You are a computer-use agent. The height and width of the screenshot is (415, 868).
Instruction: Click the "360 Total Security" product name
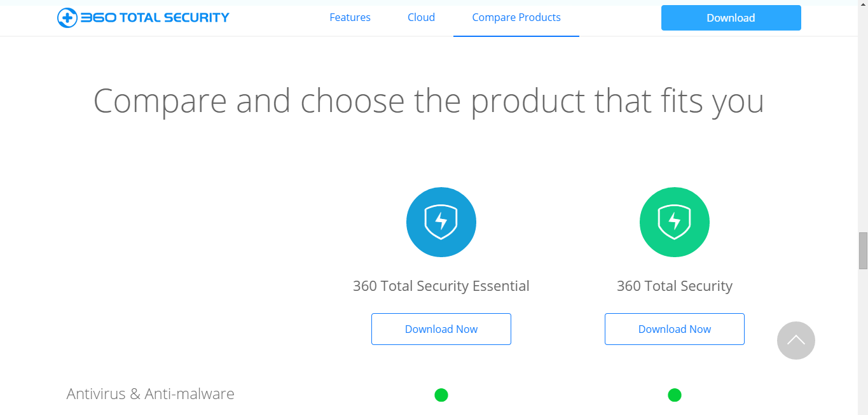(x=674, y=286)
